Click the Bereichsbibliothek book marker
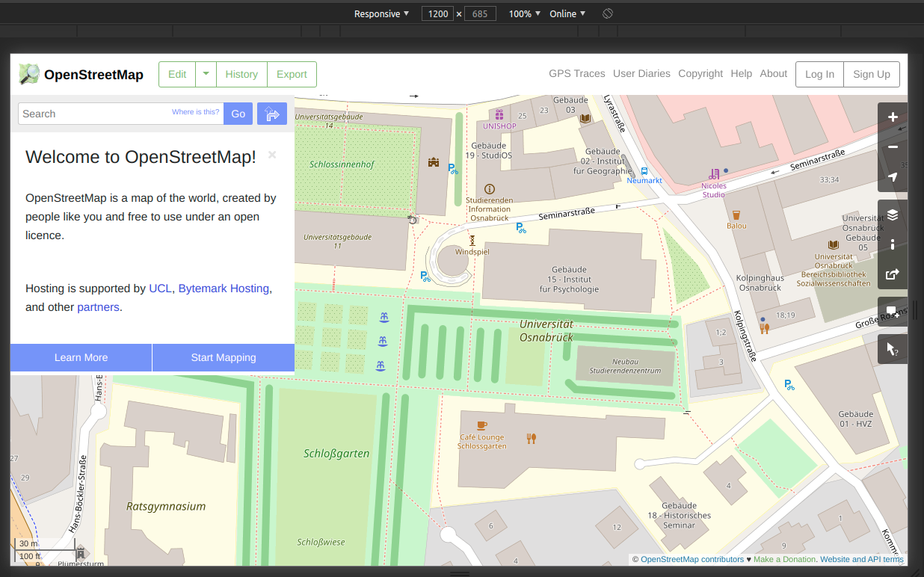The width and height of the screenshot is (924, 577). [x=834, y=244]
